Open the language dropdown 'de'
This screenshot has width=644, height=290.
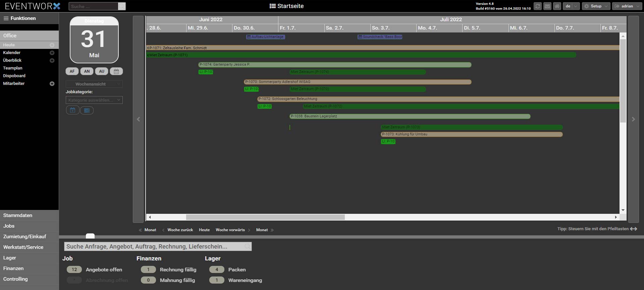coord(571,6)
